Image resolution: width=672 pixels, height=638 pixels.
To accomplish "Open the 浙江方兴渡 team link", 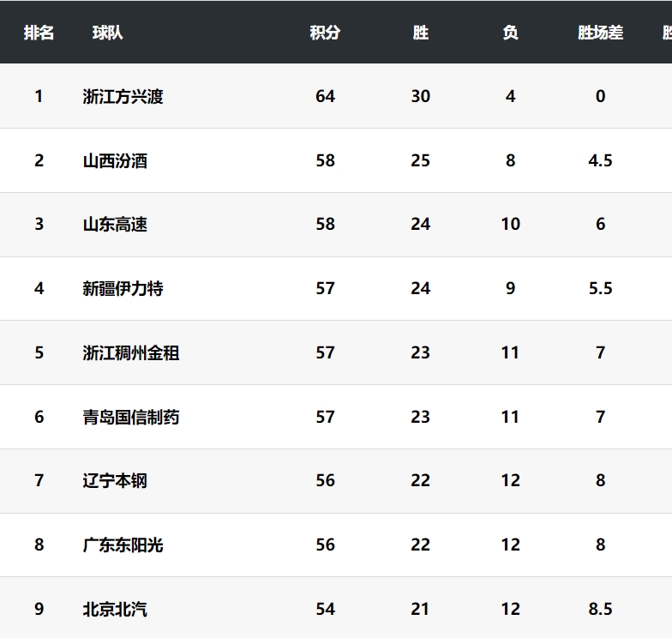I will coord(123,96).
